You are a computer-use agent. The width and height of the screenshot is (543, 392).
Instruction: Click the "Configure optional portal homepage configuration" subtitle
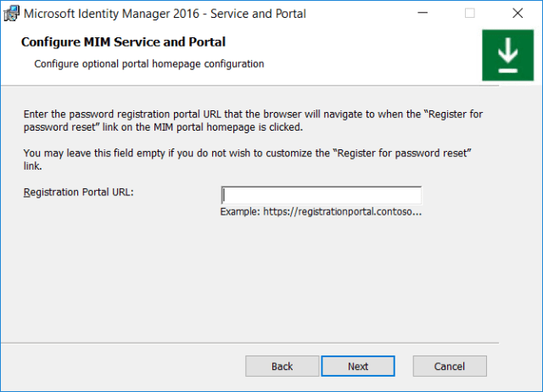pyautogui.click(x=148, y=64)
